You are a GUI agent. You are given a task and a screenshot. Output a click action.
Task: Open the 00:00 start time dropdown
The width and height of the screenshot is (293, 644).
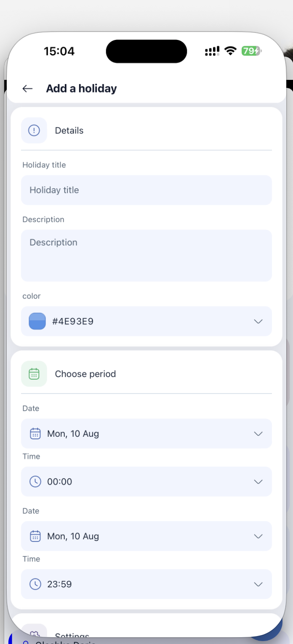pyautogui.click(x=146, y=481)
